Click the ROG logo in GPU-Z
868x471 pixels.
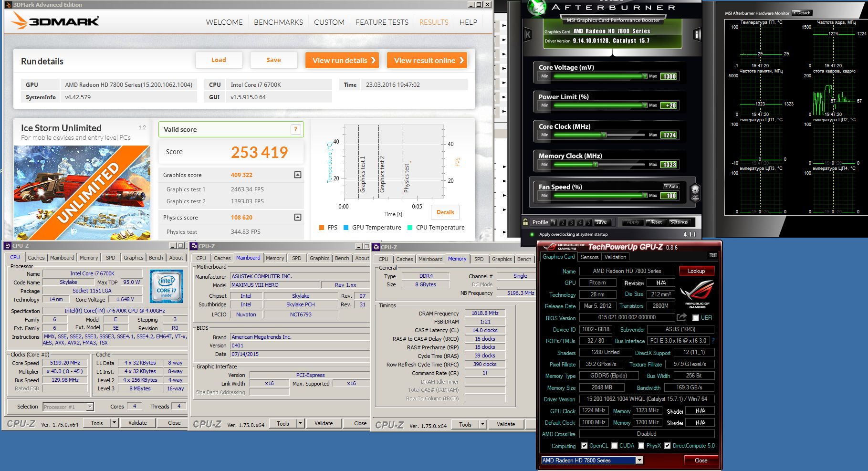[x=697, y=294]
